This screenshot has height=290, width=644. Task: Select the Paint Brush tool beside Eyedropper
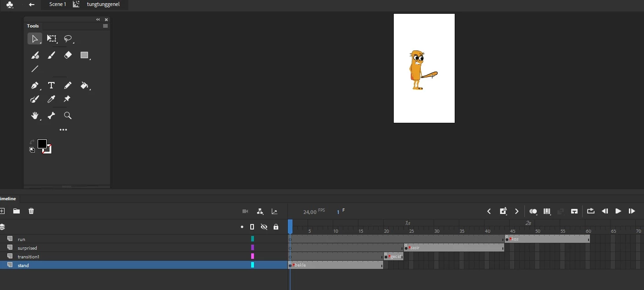pyautogui.click(x=35, y=99)
